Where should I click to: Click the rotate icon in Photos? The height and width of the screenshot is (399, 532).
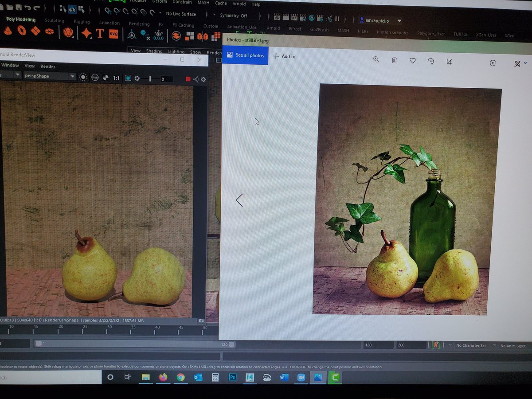430,61
